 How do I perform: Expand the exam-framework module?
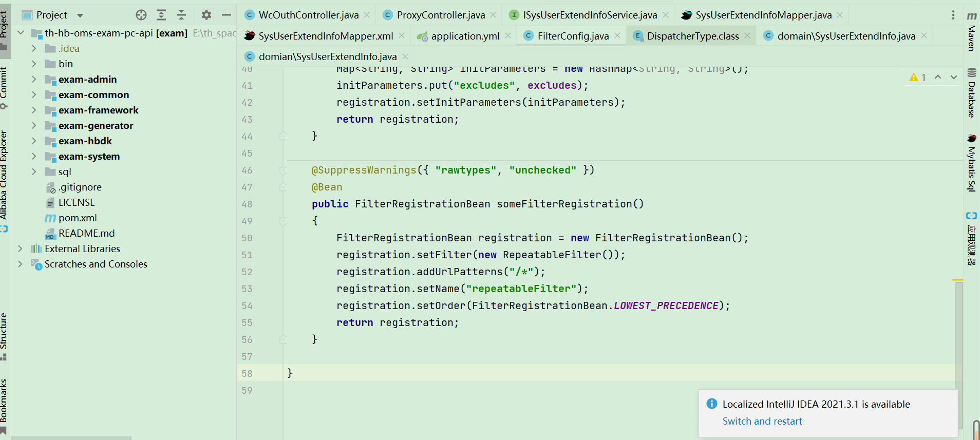34,110
